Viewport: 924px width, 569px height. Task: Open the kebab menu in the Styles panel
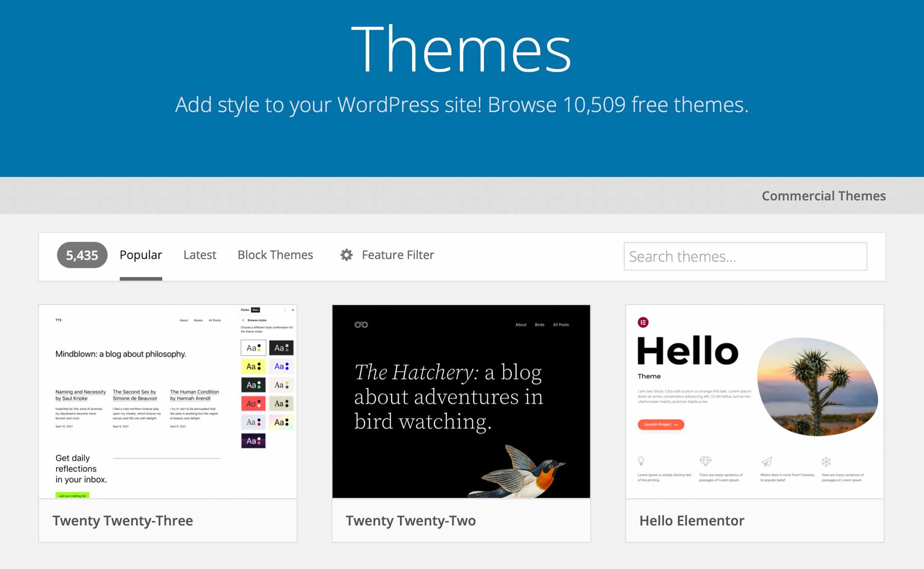coord(285,309)
